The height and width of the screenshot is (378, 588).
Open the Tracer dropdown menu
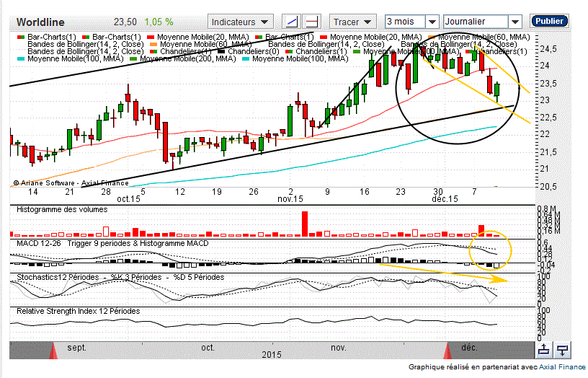[x=352, y=22]
